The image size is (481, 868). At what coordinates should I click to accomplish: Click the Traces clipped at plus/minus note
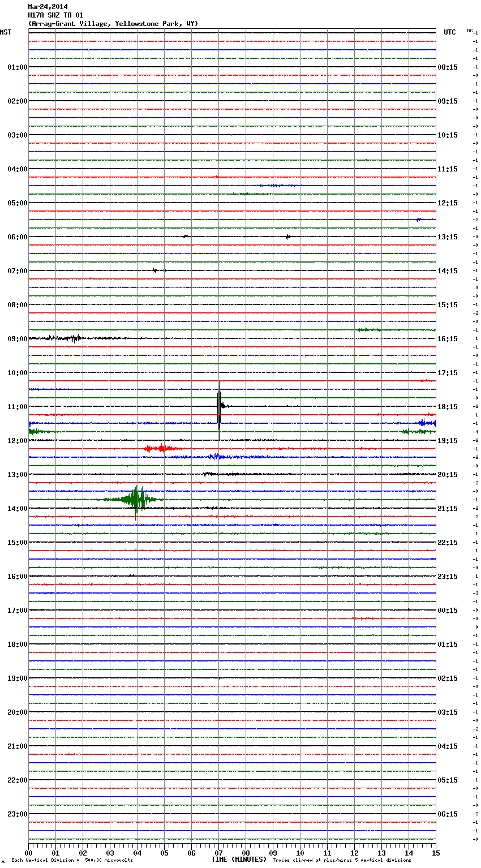coord(342,861)
